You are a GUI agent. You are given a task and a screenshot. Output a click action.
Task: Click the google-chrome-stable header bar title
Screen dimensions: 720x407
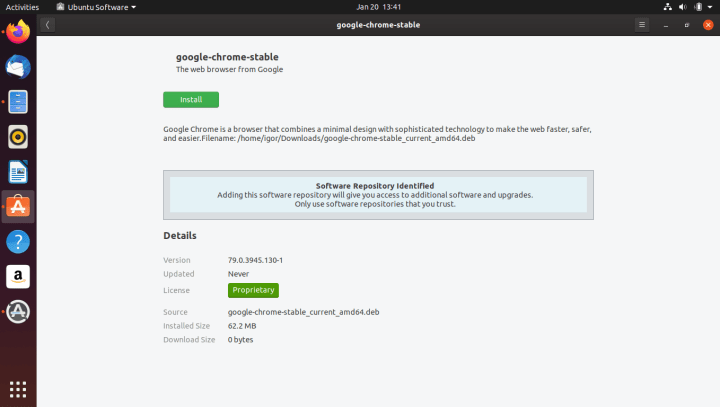378,25
